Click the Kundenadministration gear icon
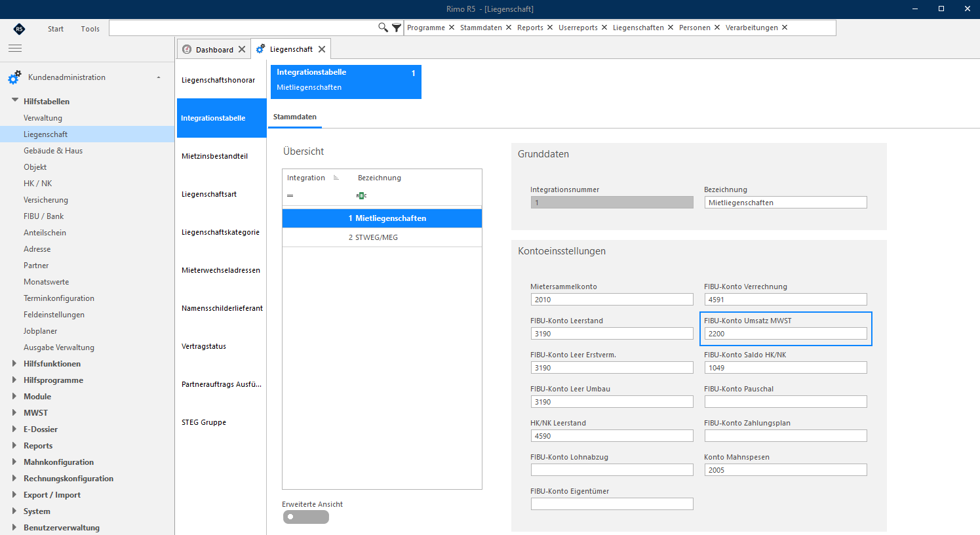Screen dimensions: 980x535 (14, 77)
